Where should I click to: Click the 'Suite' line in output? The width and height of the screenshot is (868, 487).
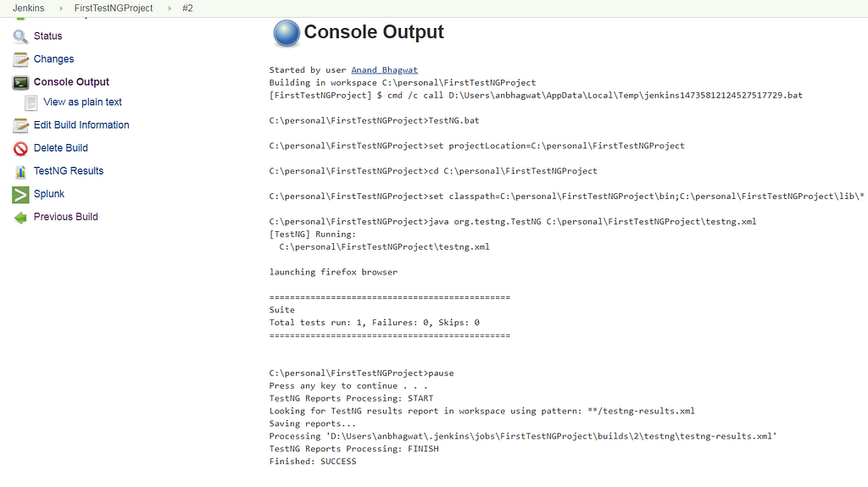pyautogui.click(x=281, y=310)
